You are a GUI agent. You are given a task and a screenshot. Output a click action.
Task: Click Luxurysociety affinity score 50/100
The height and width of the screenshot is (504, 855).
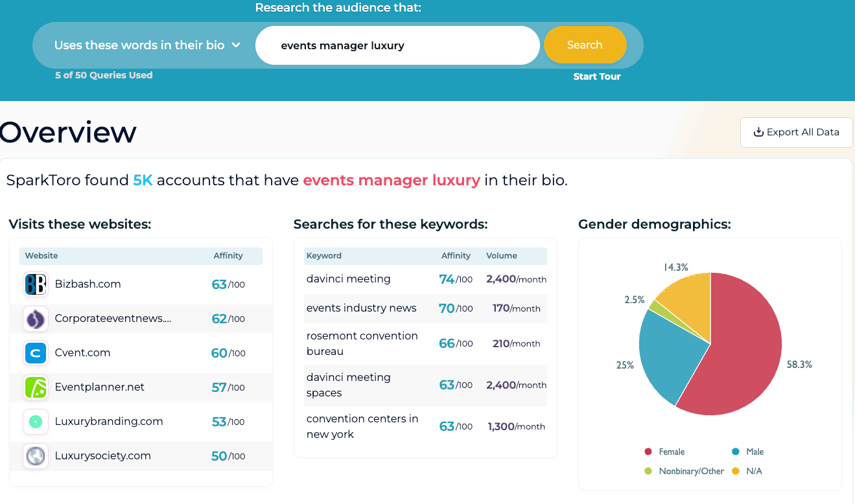(x=228, y=456)
